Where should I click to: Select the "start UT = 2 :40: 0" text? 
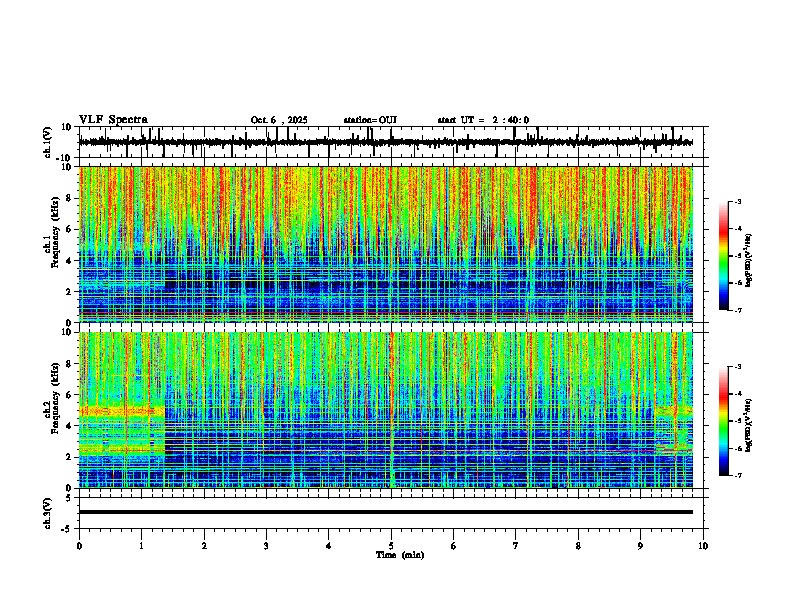[x=483, y=120]
